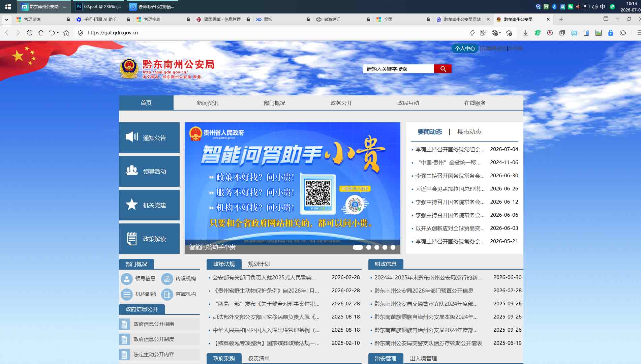Open the 领导活动 people tile
Viewport: 641px width, 364px height.
[149, 171]
